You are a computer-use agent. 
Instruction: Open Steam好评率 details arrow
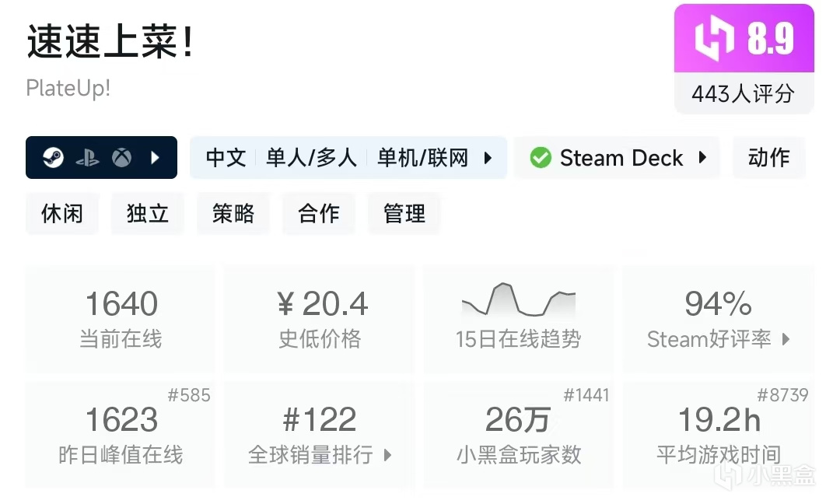(x=786, y=339)
